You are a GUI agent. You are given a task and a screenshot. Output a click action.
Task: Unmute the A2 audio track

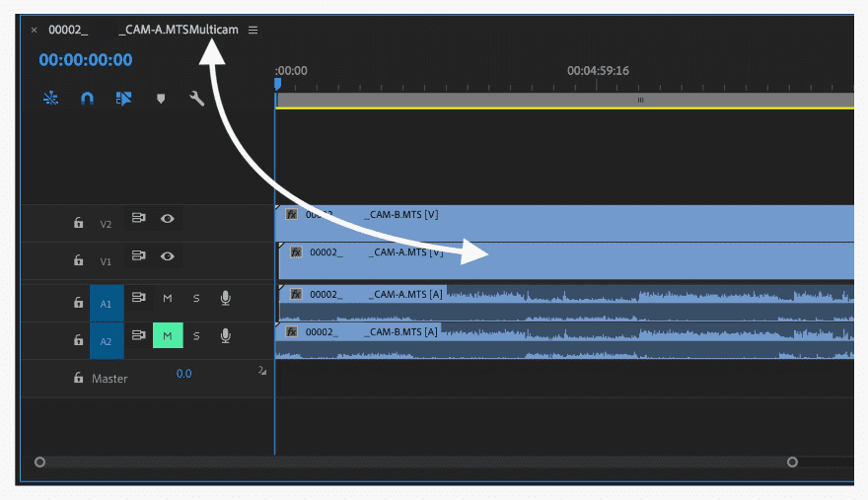168,336
